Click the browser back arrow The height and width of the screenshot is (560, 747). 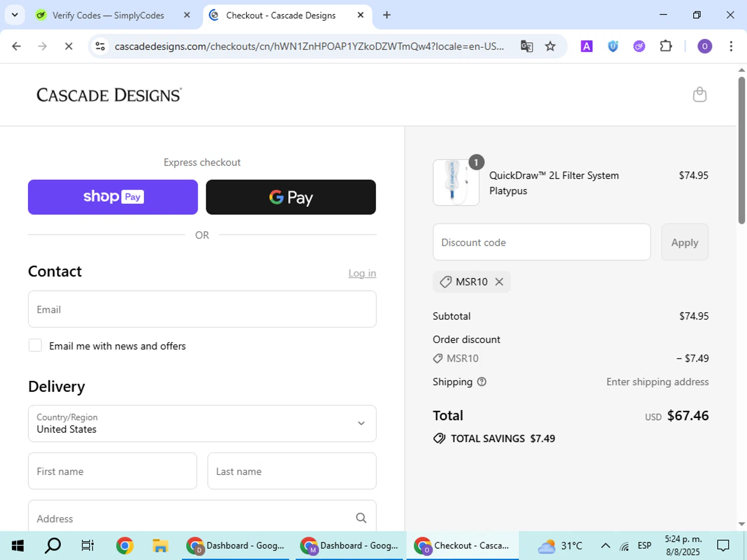[x=16, y=46]
